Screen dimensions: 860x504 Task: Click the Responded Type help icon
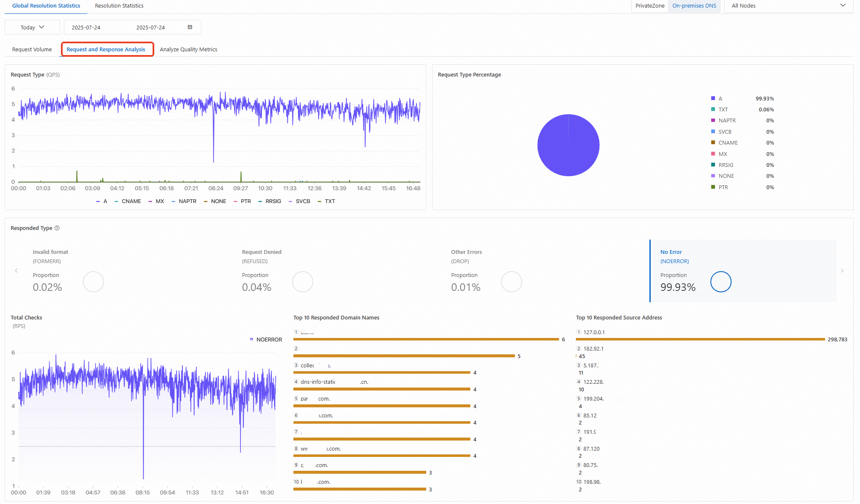point(57,228)
